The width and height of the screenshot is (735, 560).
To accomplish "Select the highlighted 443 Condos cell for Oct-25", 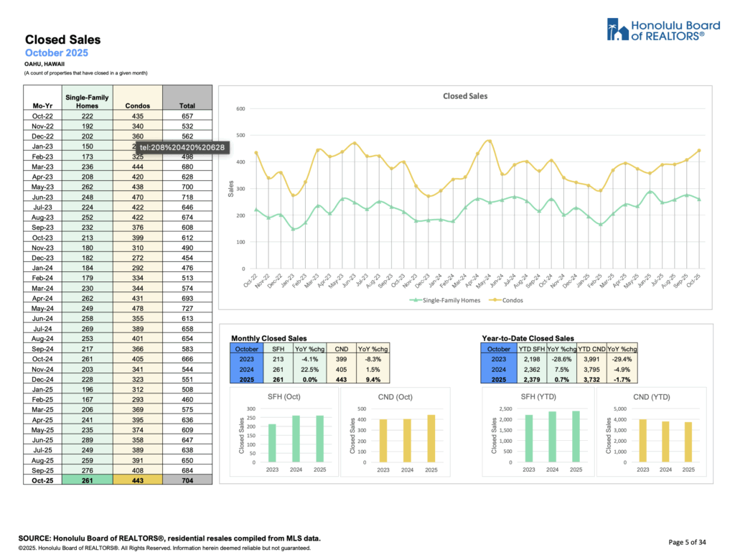I will pos(138,479).
